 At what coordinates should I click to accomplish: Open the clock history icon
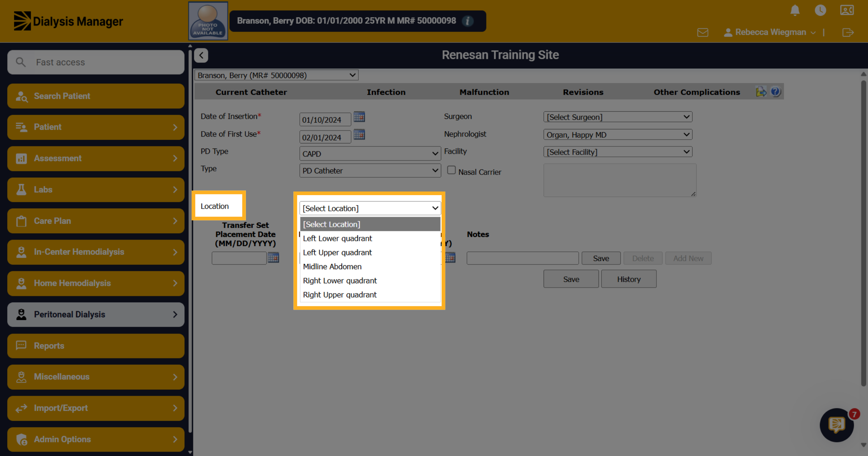click(x=820, y=10)
